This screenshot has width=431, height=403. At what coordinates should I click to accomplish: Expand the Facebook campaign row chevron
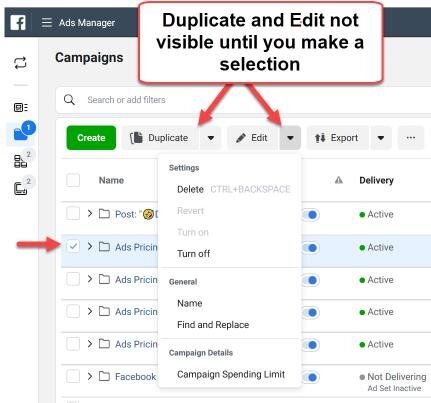point(90,376)
